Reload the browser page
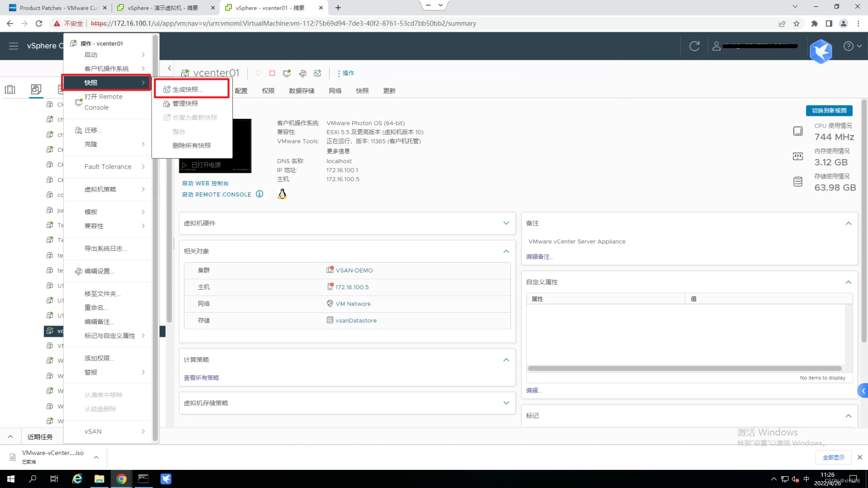The image size is (868, 488). pyautogui.click(x=39, y=24)
